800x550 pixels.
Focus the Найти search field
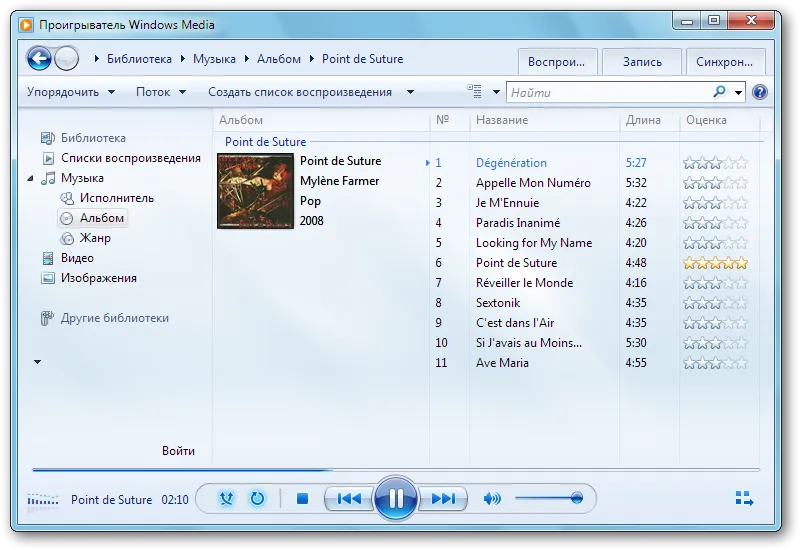[610, 92]
